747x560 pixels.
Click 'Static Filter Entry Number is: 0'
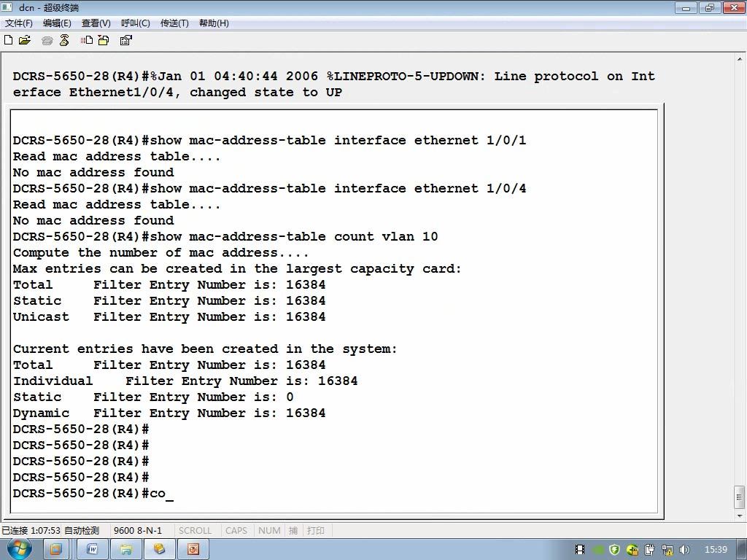pyautogui.click(x=153, y=397)
